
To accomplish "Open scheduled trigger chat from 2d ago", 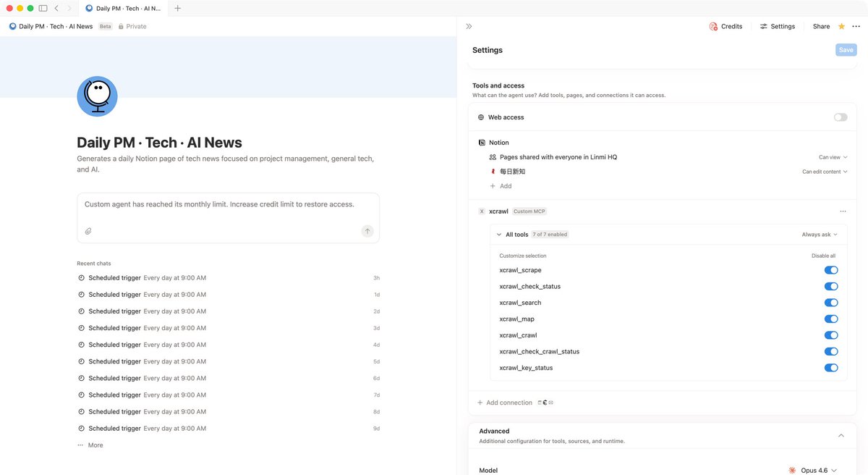I will point(228,311).
